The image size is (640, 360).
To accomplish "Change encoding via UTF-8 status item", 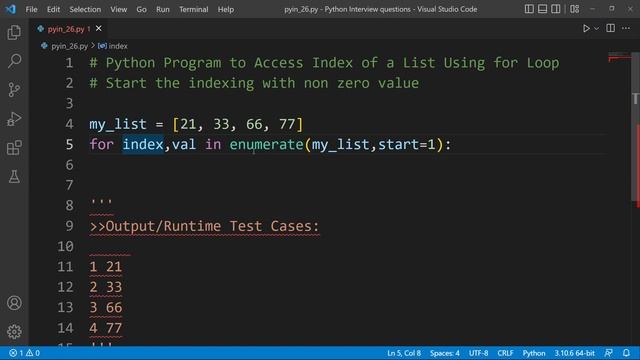I will point(478,353).
